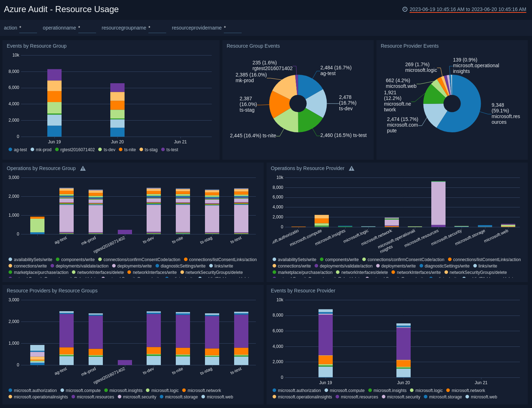Click microsoft.compute bar in Operations by Resource Provider
Image resolution: width=532 pixels, height=408 pixels.
point(322,221)
